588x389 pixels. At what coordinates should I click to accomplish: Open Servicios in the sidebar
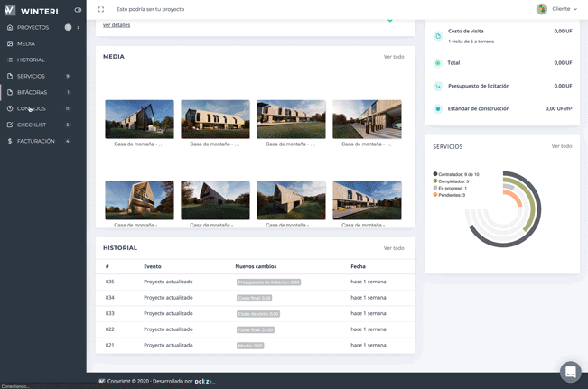point(31,76)
